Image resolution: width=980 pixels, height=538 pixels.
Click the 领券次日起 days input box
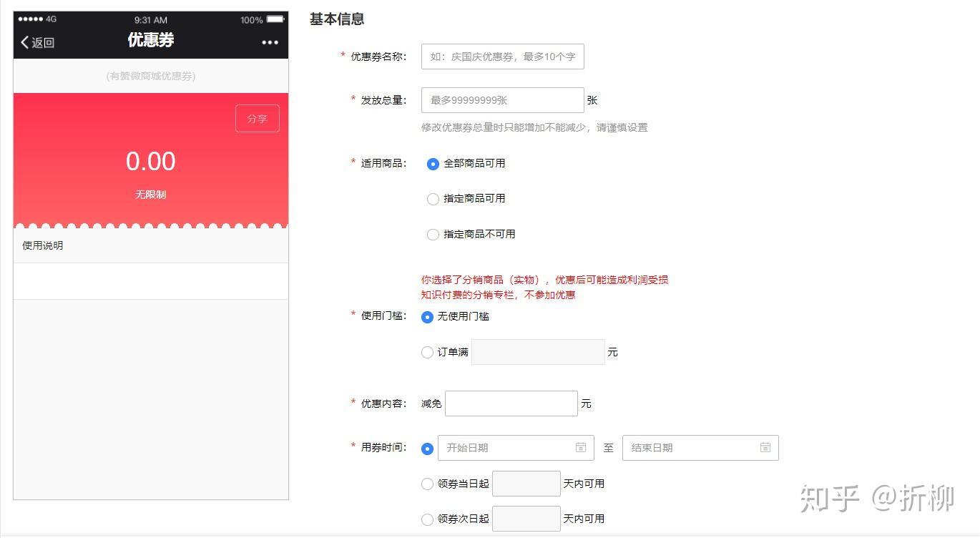[x=526, y=519]
